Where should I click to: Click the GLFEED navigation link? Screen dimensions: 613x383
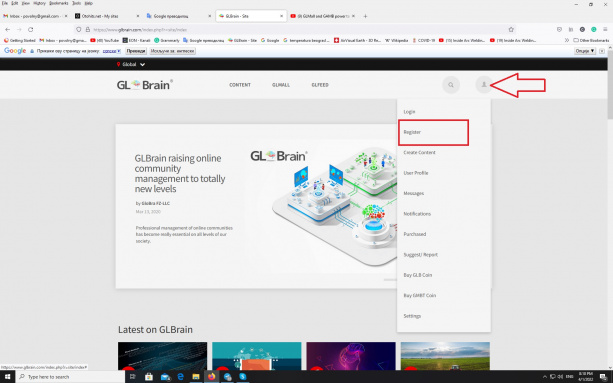click(x=320, y=85)
